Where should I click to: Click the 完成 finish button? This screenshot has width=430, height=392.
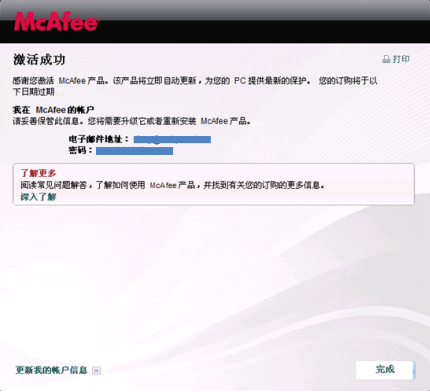pos(385,370)
